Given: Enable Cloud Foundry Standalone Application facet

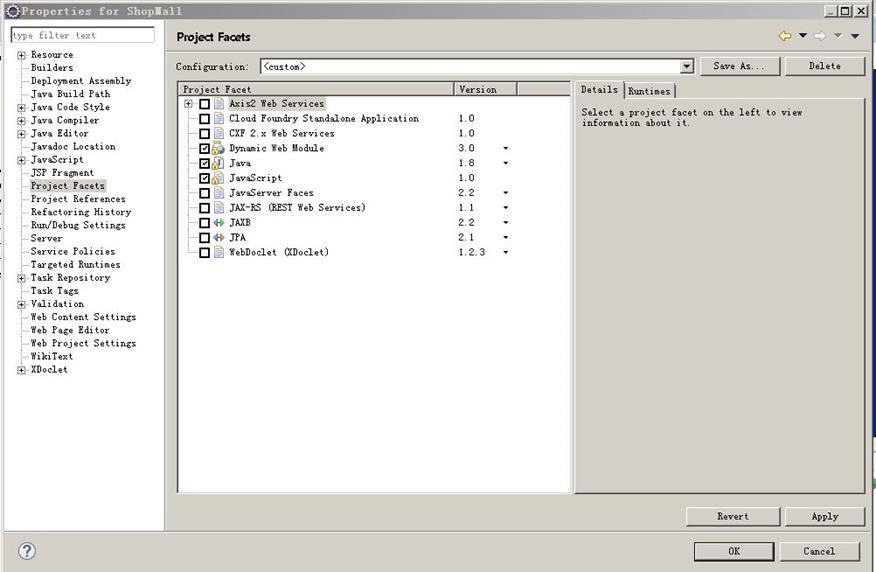Looking at the screenshot, I should coord(204,119).
